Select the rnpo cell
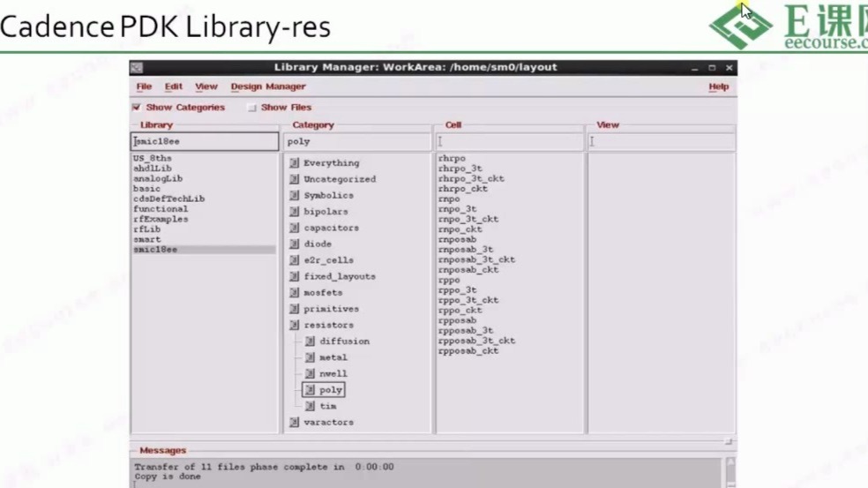This screenshot has height=488, width=868. 449,199
